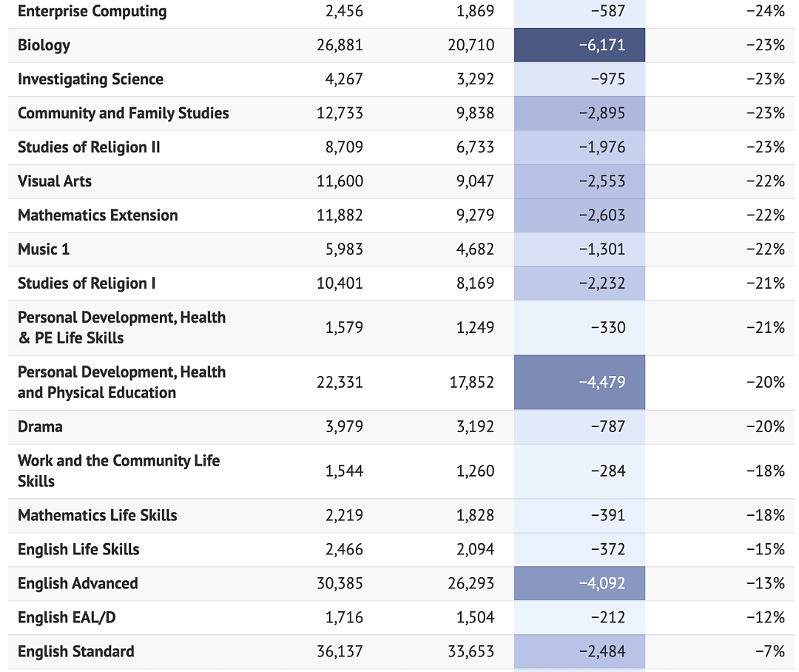The image size is (799, 672).
Task: Click the Studies of Religion I label
Action: coord(87,283)
